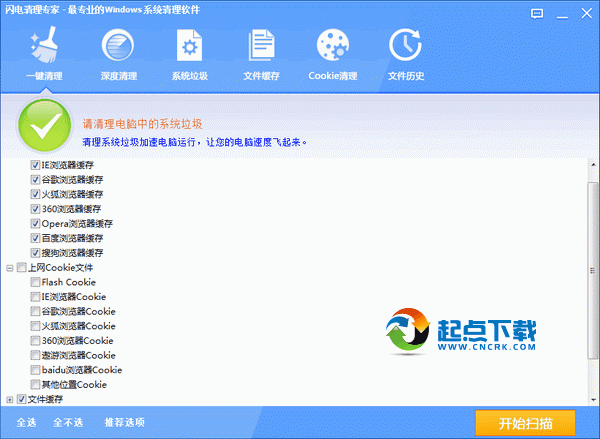Viewport: 600px width, 439px height.
Task: Expand the 文件缓存 tree node
Action: tap(10, 400)
